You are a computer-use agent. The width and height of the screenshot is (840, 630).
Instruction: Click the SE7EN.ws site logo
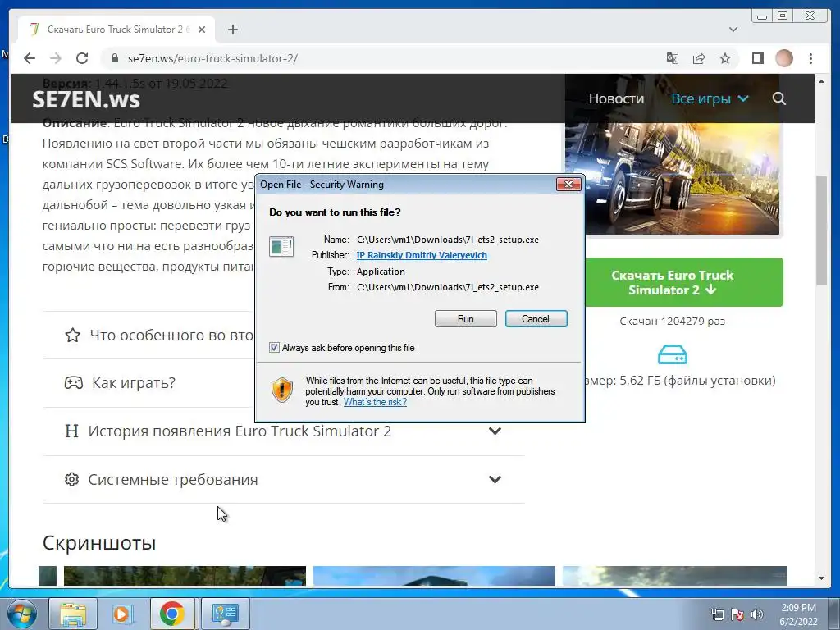(x=86, y=99)
